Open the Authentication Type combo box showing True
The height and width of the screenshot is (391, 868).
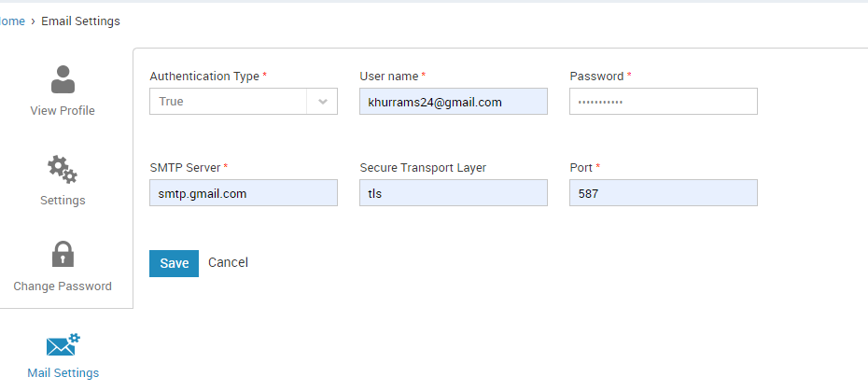tap(244, 102)
